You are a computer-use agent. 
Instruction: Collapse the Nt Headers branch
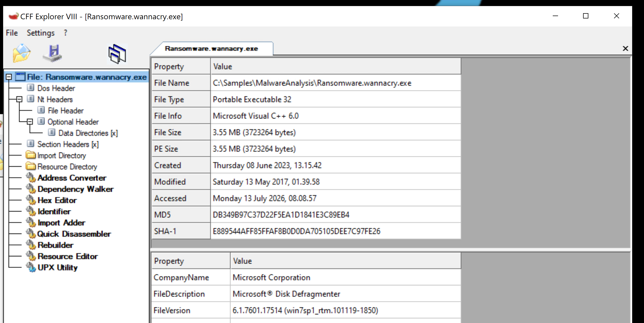[x=19, y=99]
